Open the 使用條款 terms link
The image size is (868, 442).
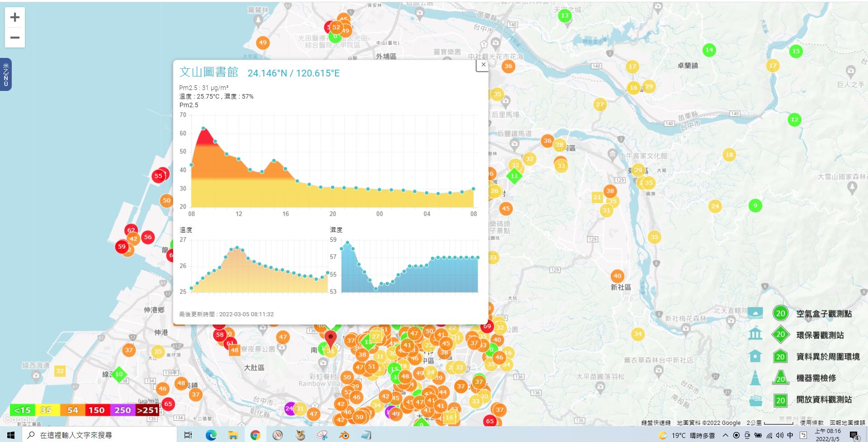coord(812,423)
